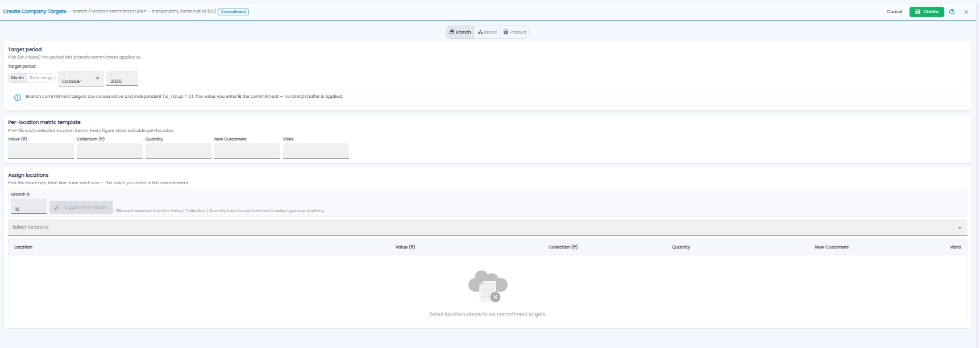Open the October month dropdown
Image resolution: width=980 pixels, height=348 pixels.
pos(81,78)
